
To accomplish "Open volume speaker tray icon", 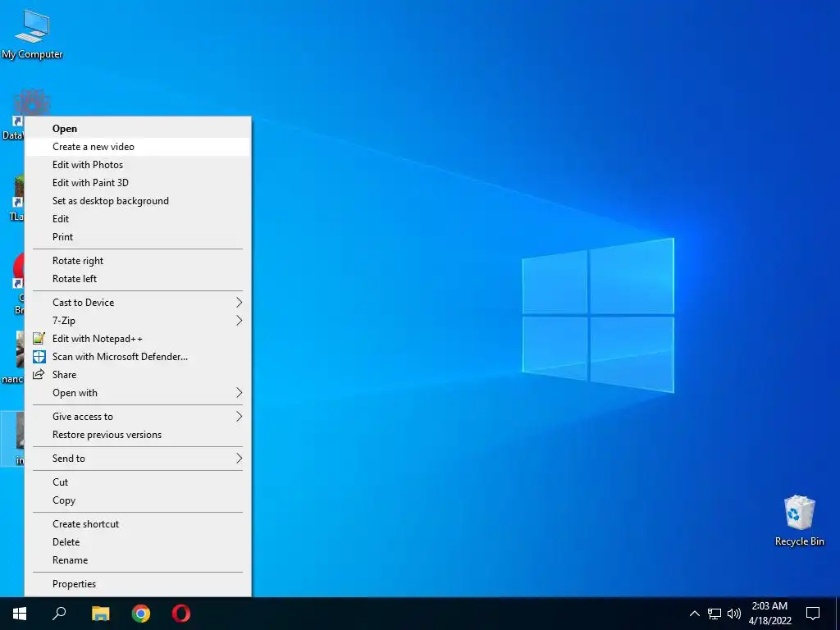I will tap(734, 614).
